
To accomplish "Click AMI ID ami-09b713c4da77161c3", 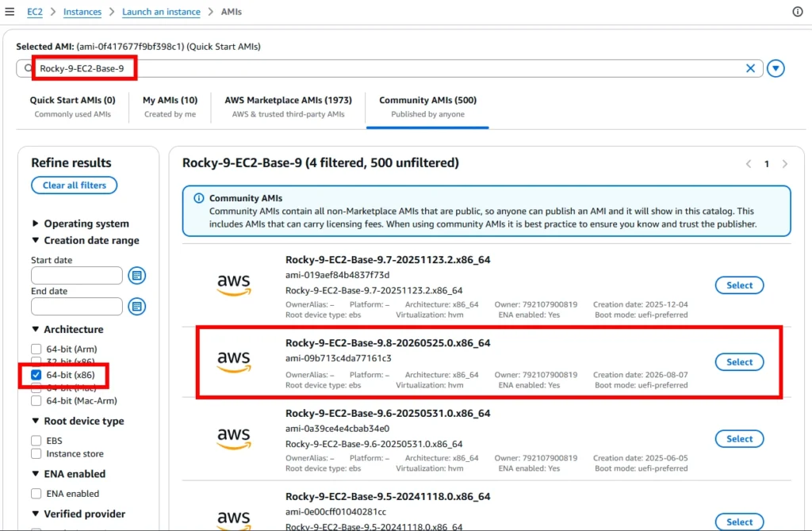I will (x=338, y=358).
